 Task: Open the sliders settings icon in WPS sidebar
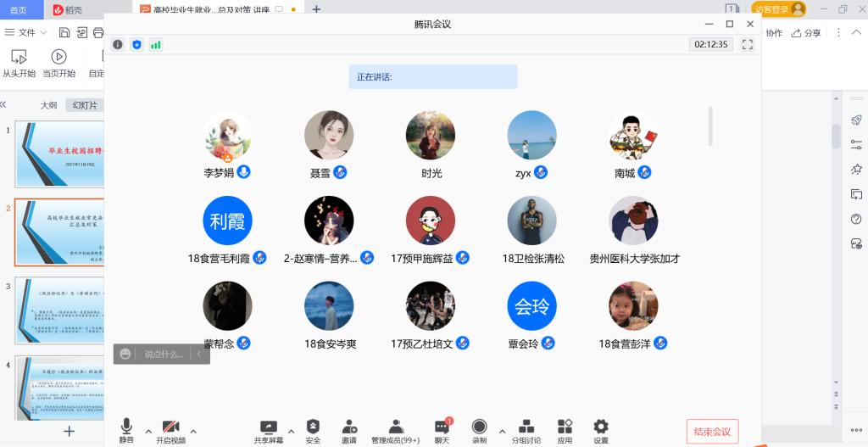(x=856, y=144)
